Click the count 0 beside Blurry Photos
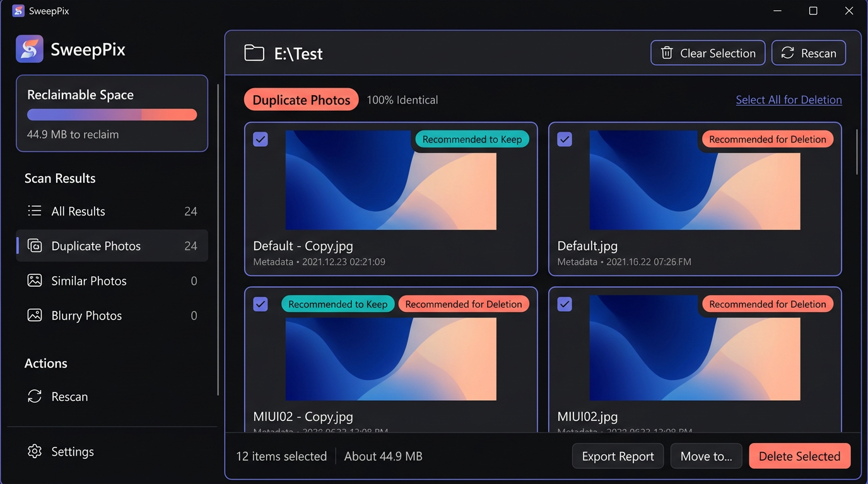The image size is (868, 484). tap(194, 316)
